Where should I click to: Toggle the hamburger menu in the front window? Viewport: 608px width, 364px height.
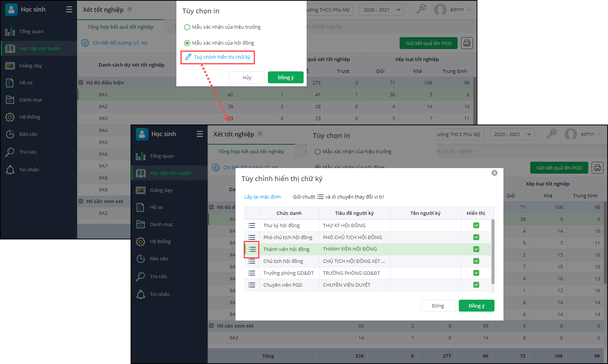click(x=200, y=134)
